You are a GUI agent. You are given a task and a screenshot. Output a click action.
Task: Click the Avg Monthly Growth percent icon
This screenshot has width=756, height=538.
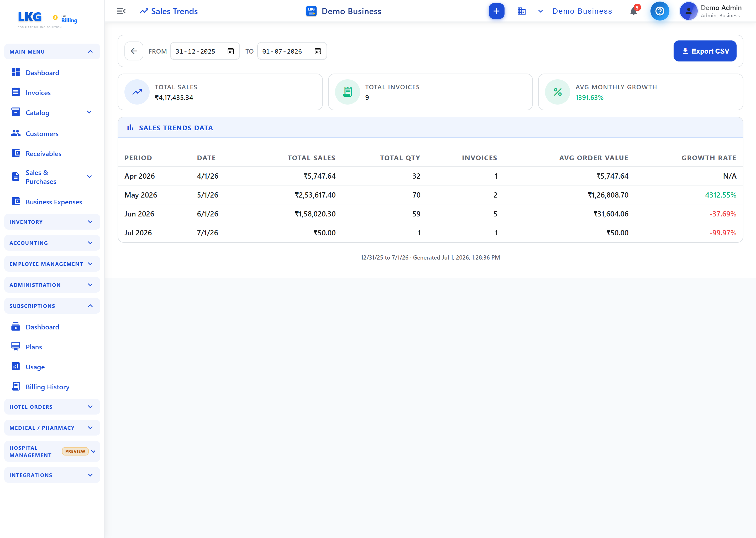click(557, 92)
